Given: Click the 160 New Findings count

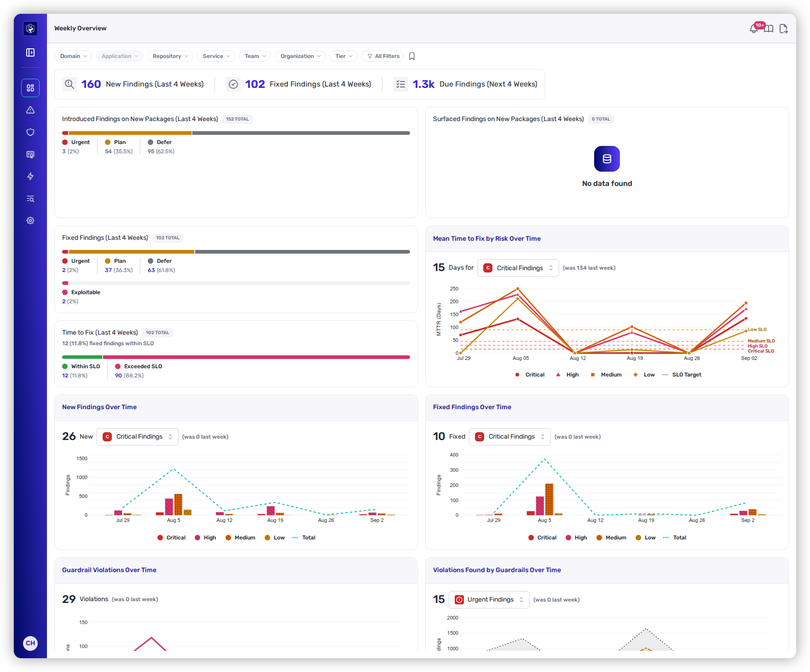Looking at the screenshot, I should pos(91,84).
